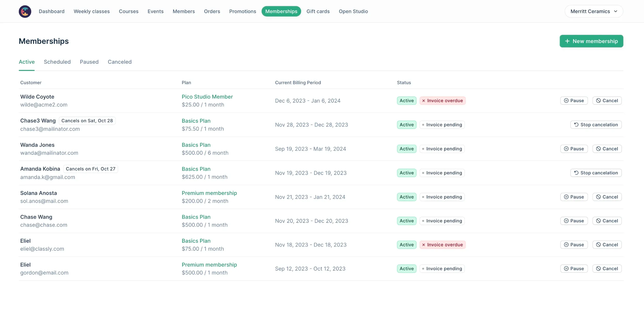Click the pause icon on Wilde Coyote's row
The height and width of the screenshot is (317, 644).
coord(566,101)
